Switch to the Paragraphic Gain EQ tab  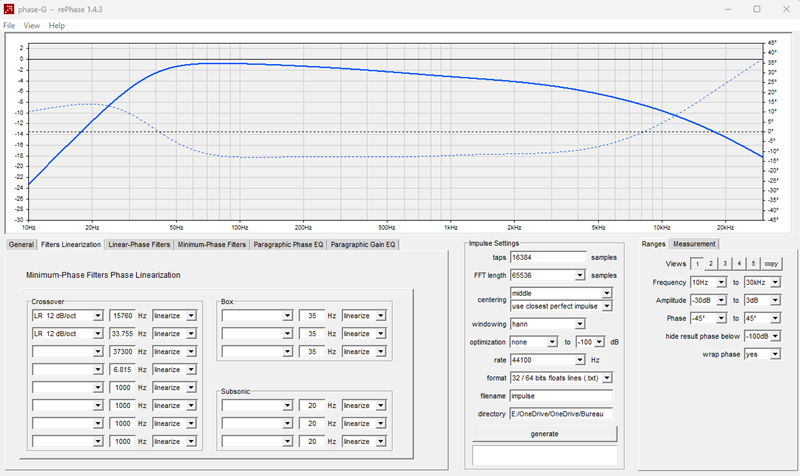[x=363, y=244]
